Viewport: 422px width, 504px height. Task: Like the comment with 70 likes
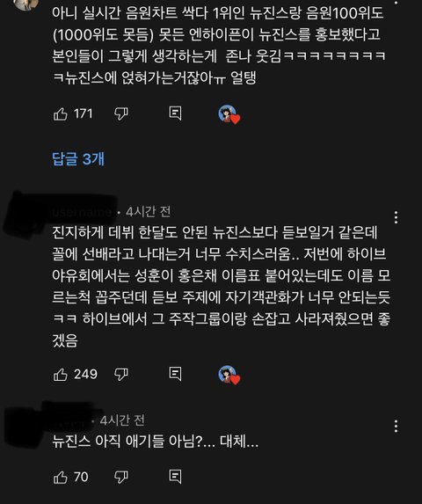point(61,478)
